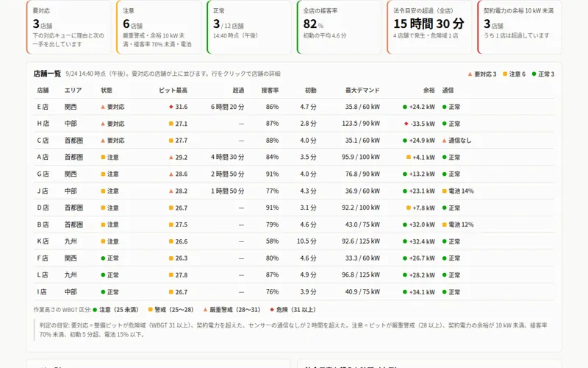Click the green 正常 status dot in F店 row
The width and height of the screenshot is (588, 368).
point(103,258)
